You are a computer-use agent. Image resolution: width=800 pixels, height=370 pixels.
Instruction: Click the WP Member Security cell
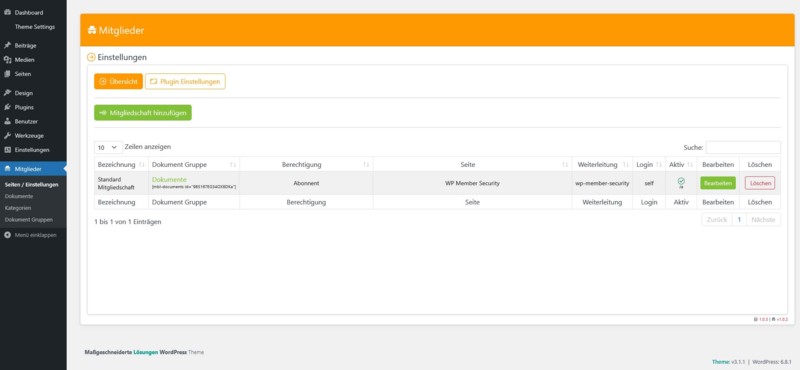pos(472,183)
